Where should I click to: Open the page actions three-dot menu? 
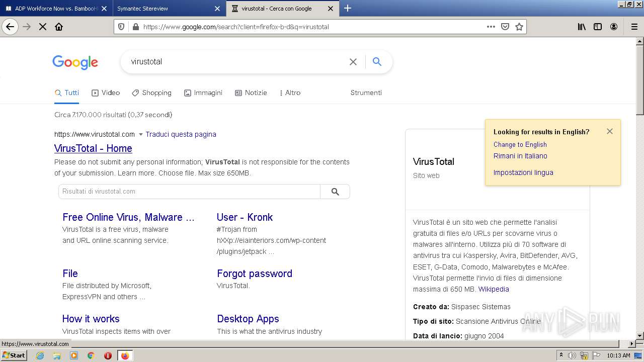491,27
